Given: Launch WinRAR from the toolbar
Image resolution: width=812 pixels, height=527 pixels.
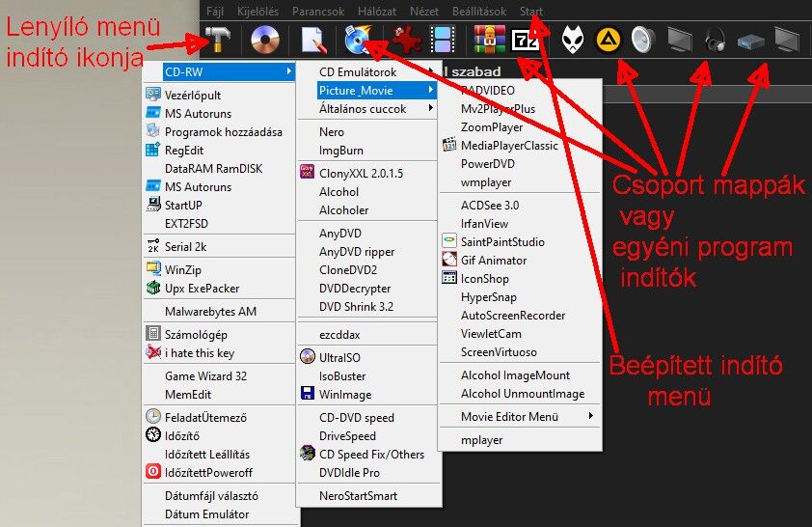Looking at the screenshot, I should (x=489, y=40).
